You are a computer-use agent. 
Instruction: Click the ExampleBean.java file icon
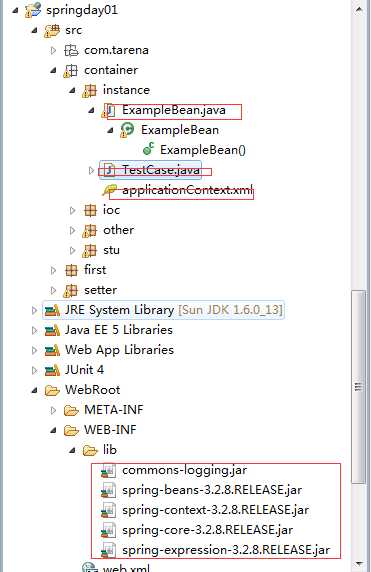click(108, 110)
